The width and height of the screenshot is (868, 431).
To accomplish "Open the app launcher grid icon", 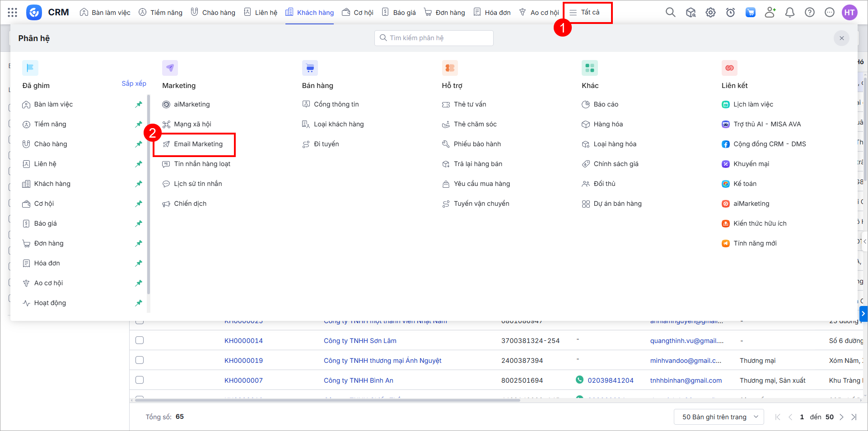I will pos(13,12).
